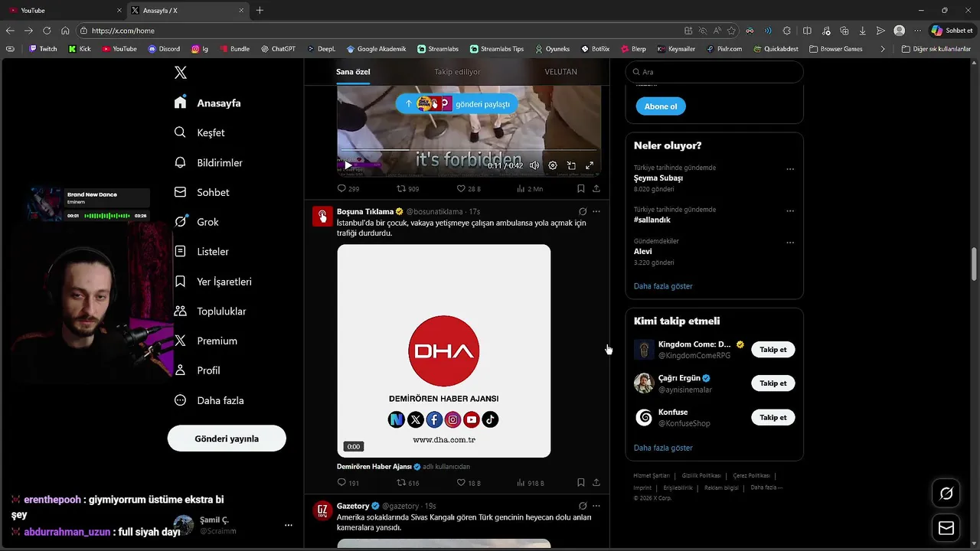Image resolution: width=980 pixels, height=551 pixels.
Task: Open more options on Boşuna Tıklama post
Action: click(596, 211)
